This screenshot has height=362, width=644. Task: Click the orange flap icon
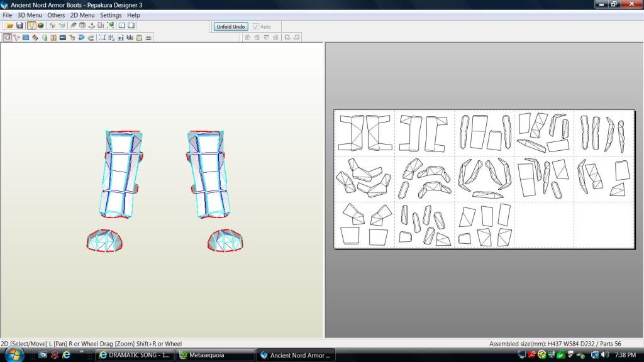(53, 37)
